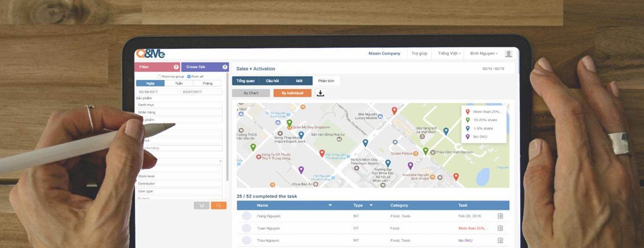Click the By Chart button
The image size is (644, 248).
click(x=251, y=93)
